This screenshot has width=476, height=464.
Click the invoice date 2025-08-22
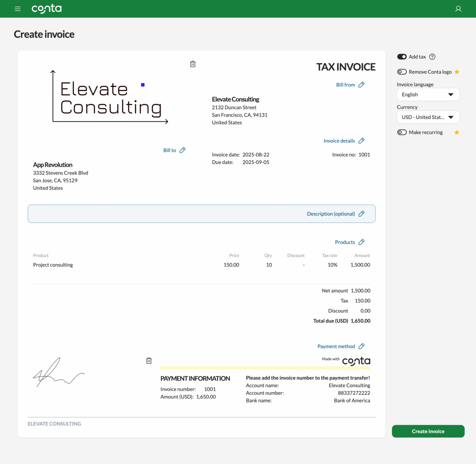click(256, 155)
